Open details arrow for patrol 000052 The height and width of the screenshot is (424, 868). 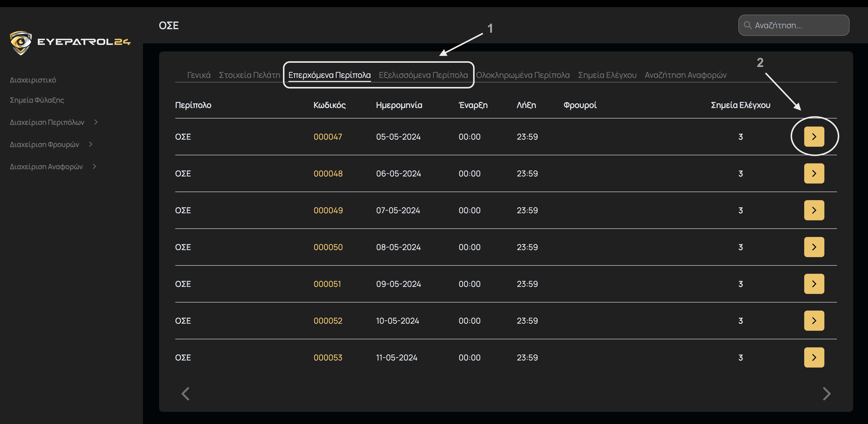point(814,321)
